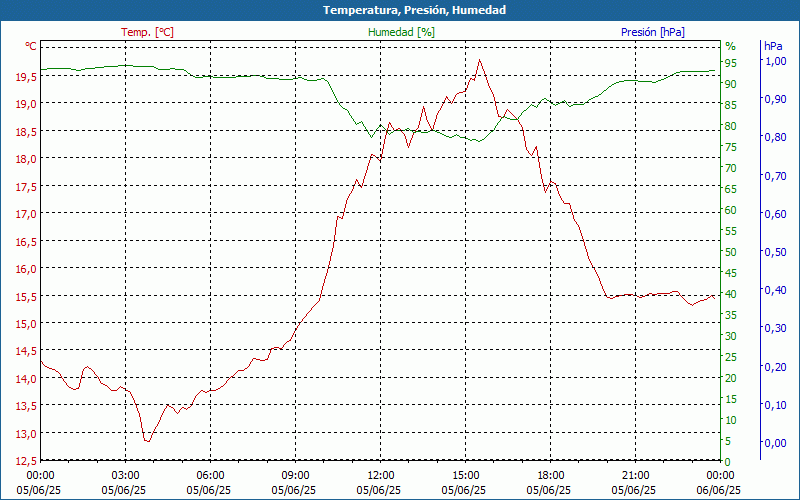The height and width of the screenshot is (500, 800).
Task: Click the 70 tick on the green humidity axis
Action: (730, 168)
